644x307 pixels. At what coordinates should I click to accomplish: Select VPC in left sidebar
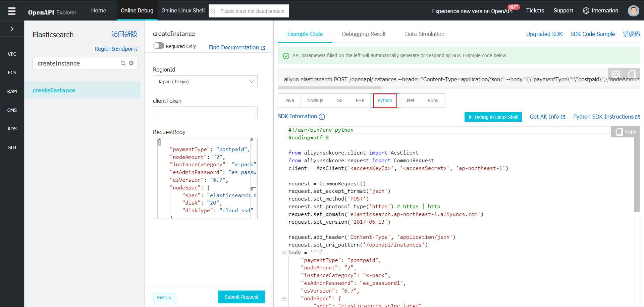tap(12, 54)
